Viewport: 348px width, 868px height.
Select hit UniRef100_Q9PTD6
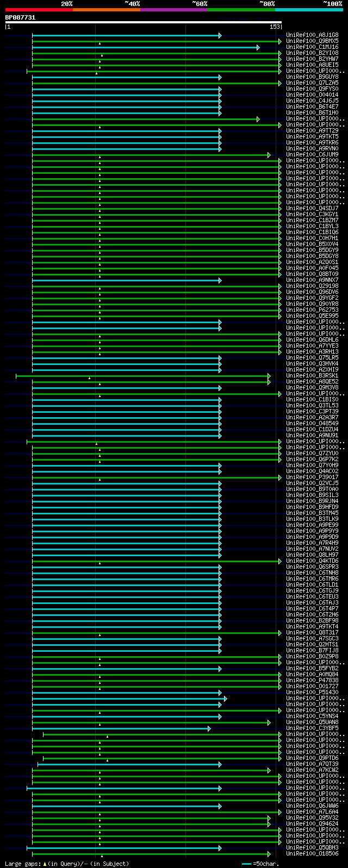point(312,758)
